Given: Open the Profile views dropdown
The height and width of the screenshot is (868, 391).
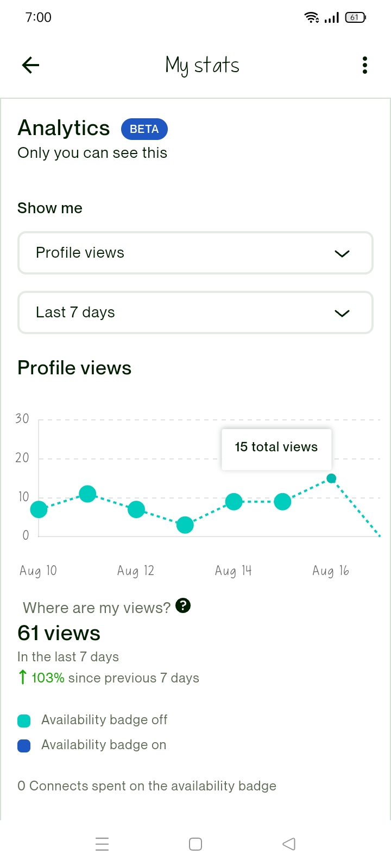Looking at the screenshot, I should click(195, 253).
